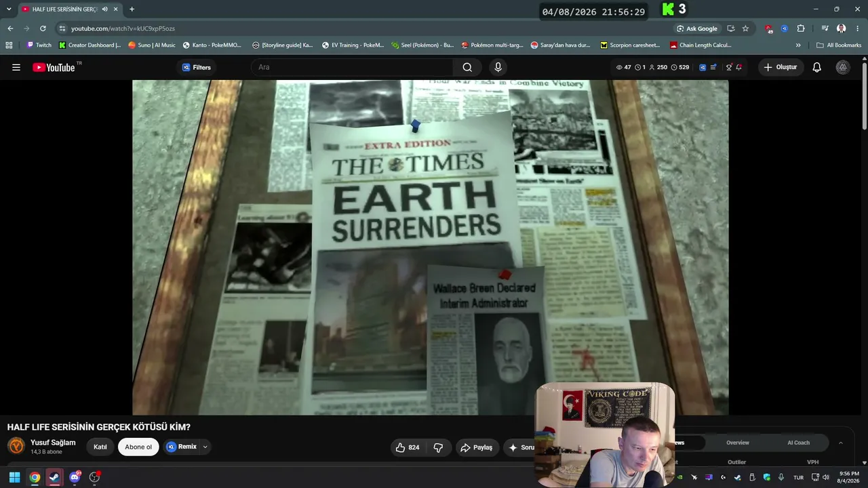Toggle the system volume speaker icon
This screenshot has width=868, height=488.
pos(825,477)
